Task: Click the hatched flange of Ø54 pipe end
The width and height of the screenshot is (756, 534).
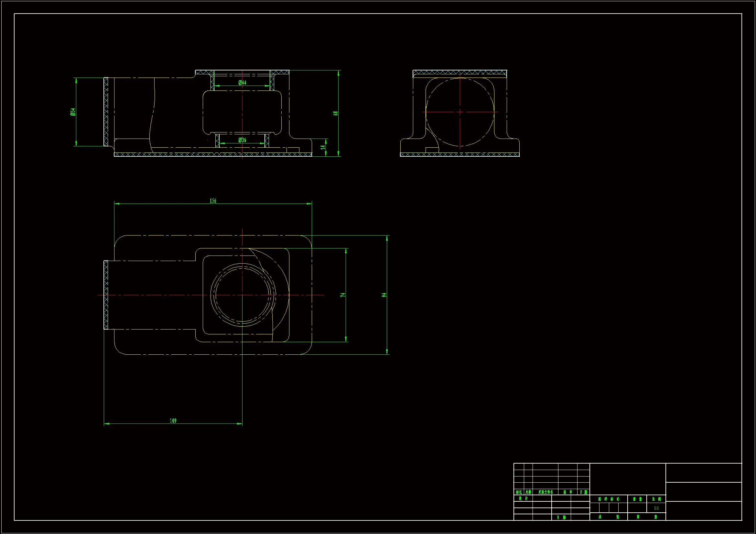Action: tap(106, 112)
